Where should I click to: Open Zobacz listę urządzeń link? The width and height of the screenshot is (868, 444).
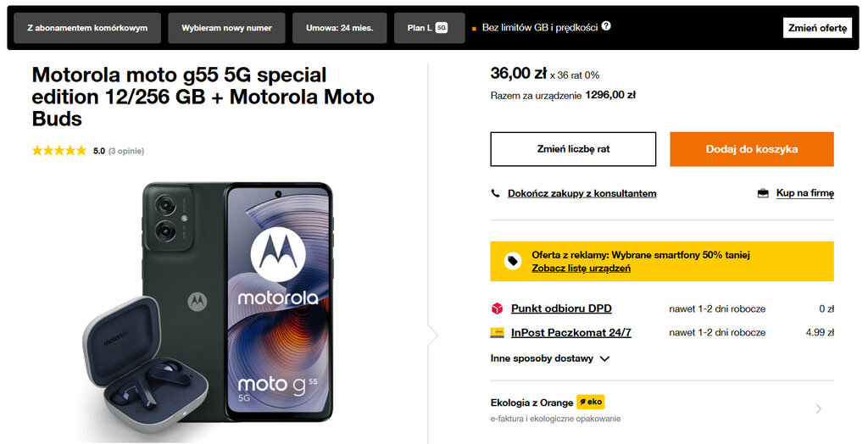click(581, 269)
